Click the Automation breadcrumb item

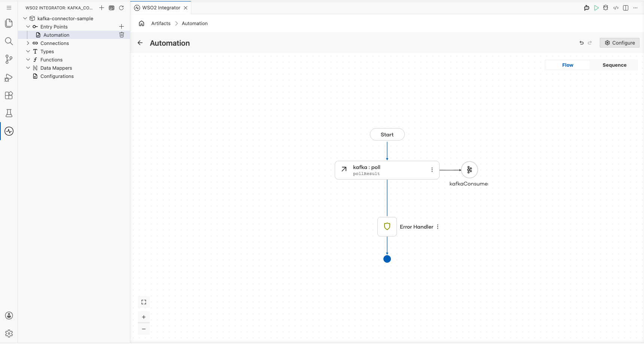click(x=195, y=23)
